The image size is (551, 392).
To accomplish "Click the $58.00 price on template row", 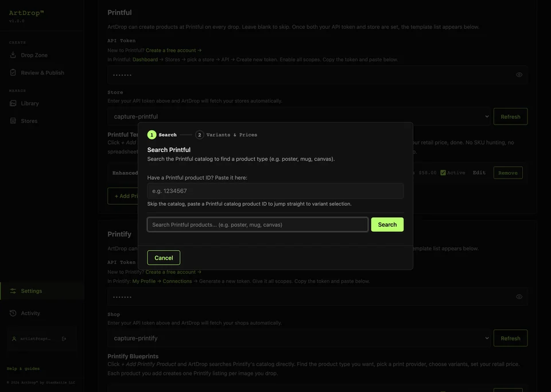I will click(427, 173).
